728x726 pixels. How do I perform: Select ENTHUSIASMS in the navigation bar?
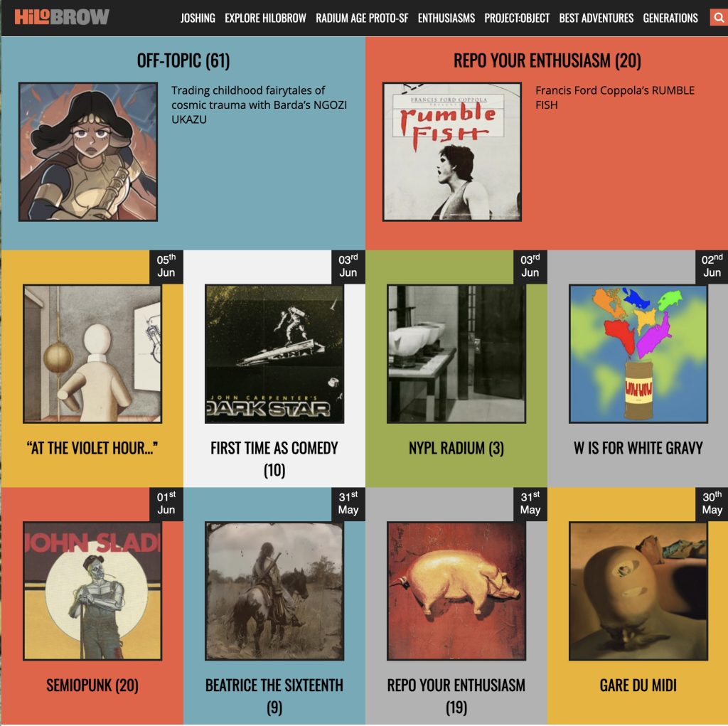(446, 18)
